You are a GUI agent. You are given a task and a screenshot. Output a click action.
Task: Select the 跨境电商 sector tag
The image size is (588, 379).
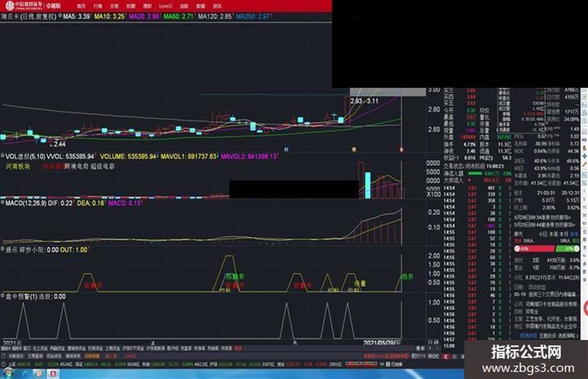77,166
